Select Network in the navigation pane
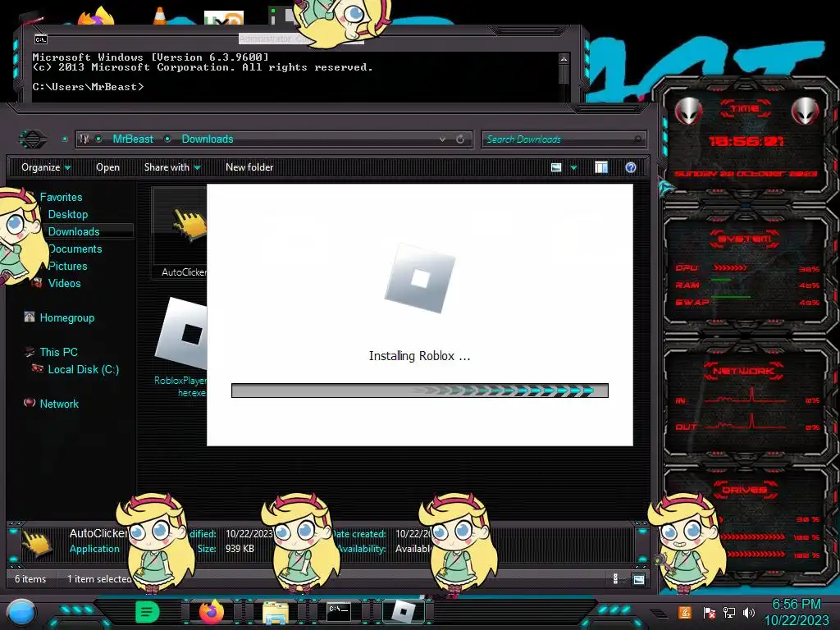840x630 pixels. pos(59,404)
